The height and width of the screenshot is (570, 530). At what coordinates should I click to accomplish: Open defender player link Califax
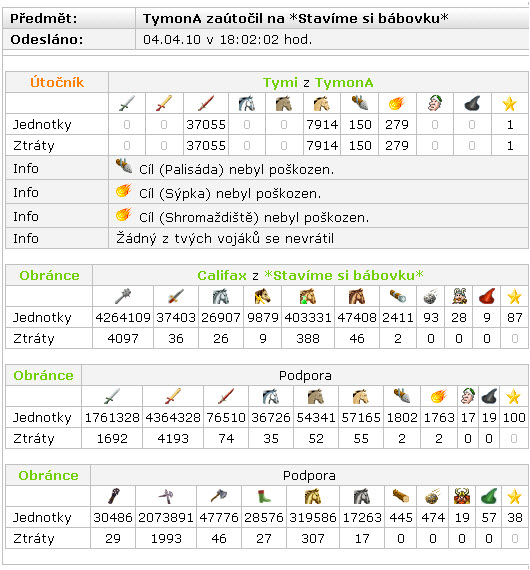click(x=222, y=276)
